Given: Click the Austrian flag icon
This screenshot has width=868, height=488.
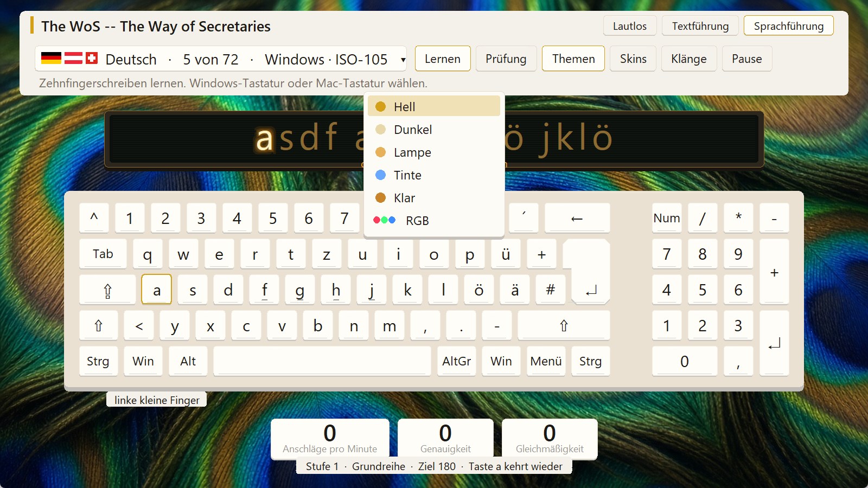Looking at the screenshot, I should (x=73, y=58).
